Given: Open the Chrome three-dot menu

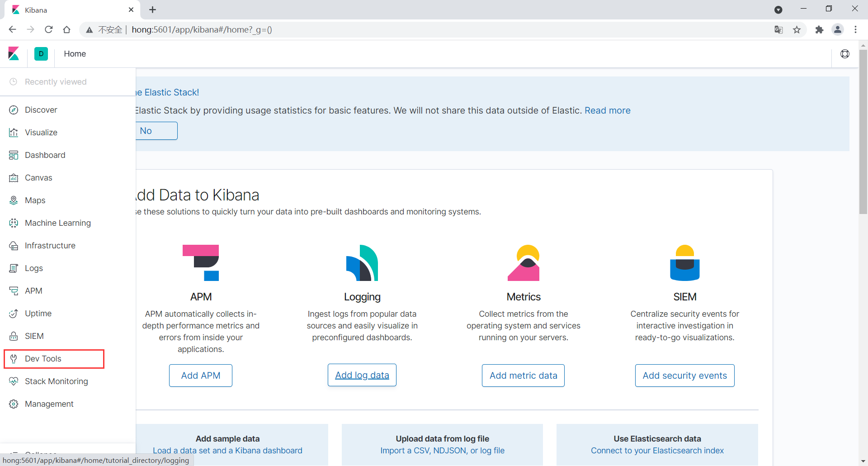Looking at the screenshot, I should pos(855,30).
